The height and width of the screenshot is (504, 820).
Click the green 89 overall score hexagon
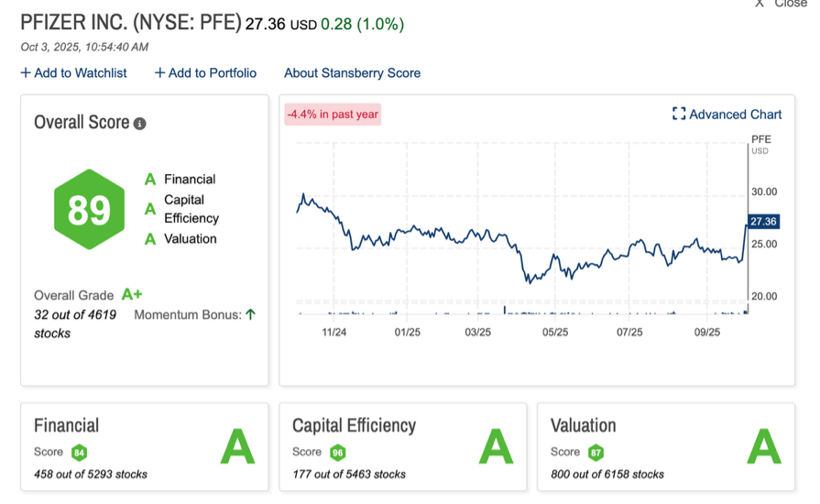click(89, 210)
